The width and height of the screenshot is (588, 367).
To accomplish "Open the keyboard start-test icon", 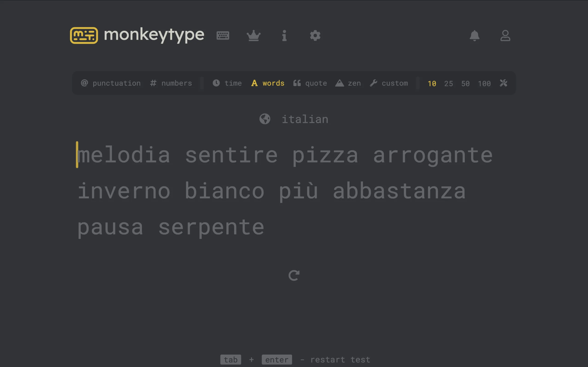I will pos(223,36).
